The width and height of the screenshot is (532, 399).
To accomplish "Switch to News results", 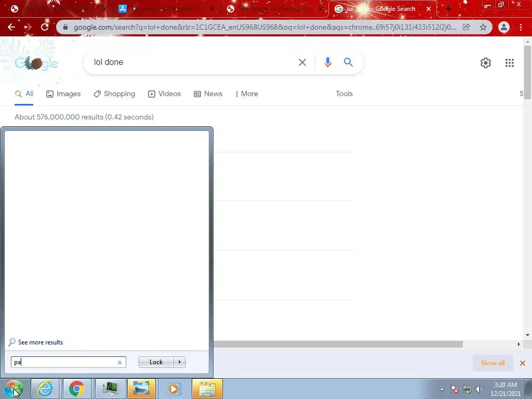I will point(208,94).
